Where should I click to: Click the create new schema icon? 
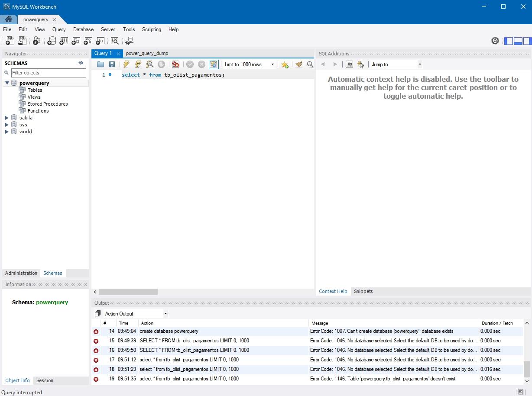pos(52,41)
